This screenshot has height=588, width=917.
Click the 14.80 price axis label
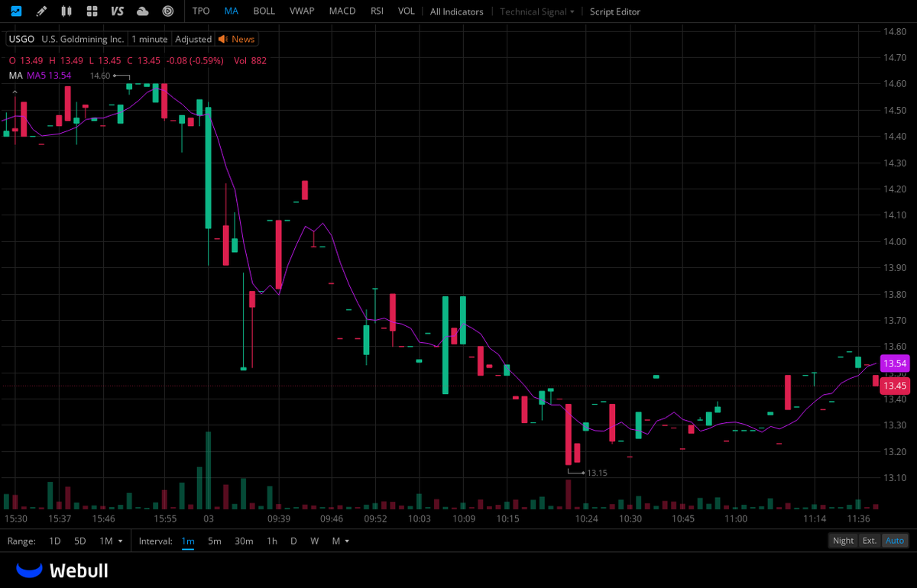(x=895, y=31)
